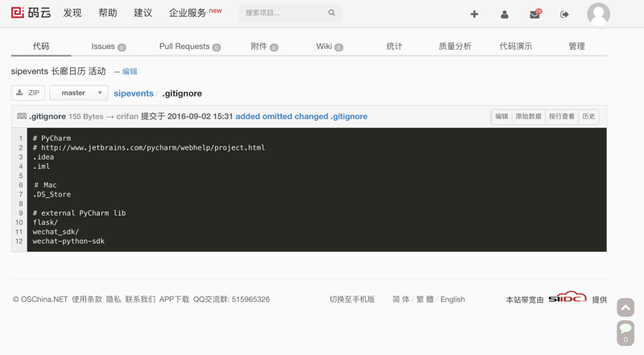Click the SIIDC sponsor logo
Viewport: 644px width, 355px height.
point(568,298)
